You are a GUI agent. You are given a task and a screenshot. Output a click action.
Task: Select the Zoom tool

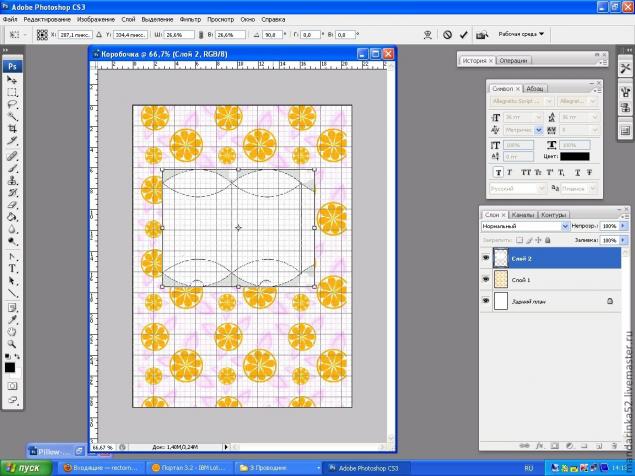point(12,344)
